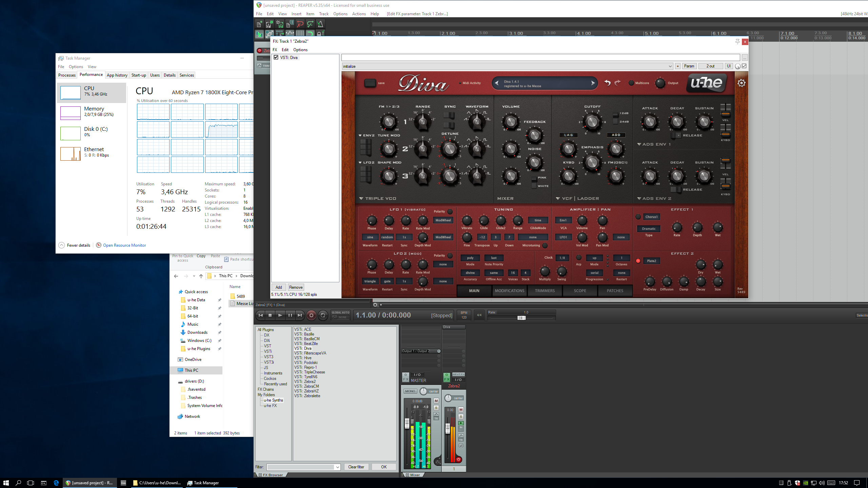Open Diva settings gear icon

pos(742,83)
